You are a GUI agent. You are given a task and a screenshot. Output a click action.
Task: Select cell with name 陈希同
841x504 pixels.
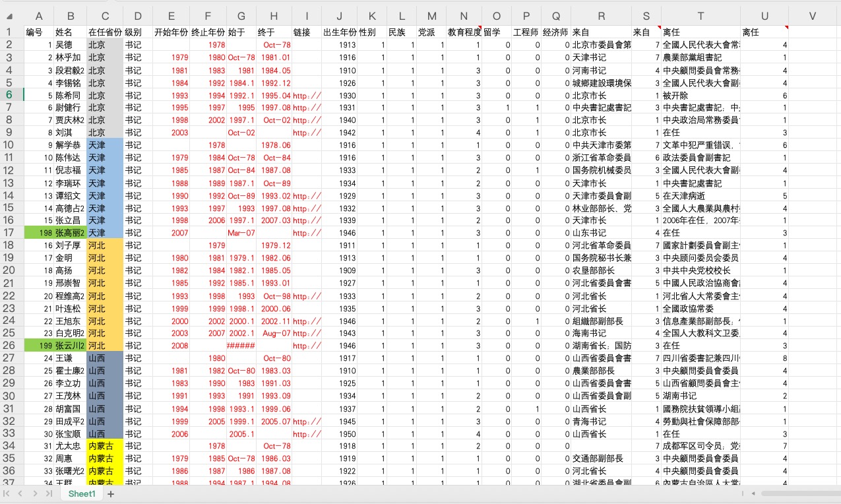(x=70, y=95)
